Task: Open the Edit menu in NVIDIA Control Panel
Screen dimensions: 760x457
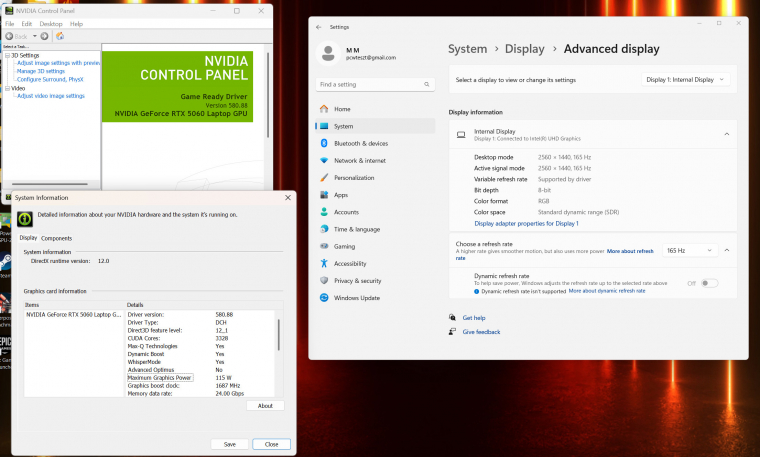Action: click(27, 24)
